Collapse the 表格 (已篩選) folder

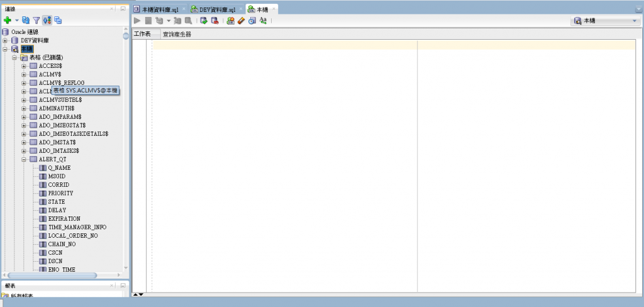point(14,57)
